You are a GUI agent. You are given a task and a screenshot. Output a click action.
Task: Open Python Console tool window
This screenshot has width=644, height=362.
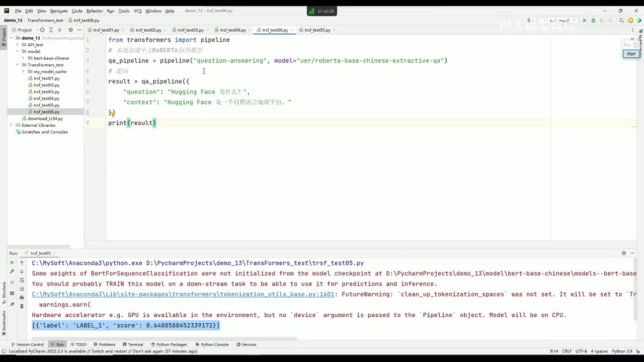tap(211, 344)
